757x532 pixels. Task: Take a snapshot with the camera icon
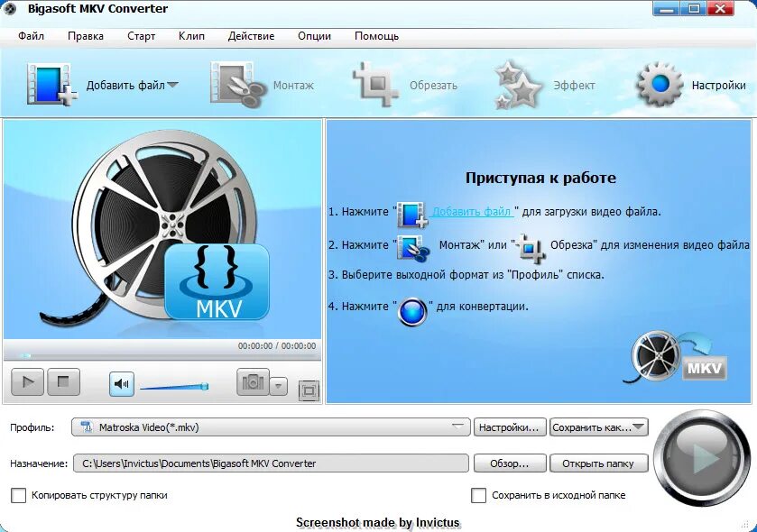pos(253,382)
